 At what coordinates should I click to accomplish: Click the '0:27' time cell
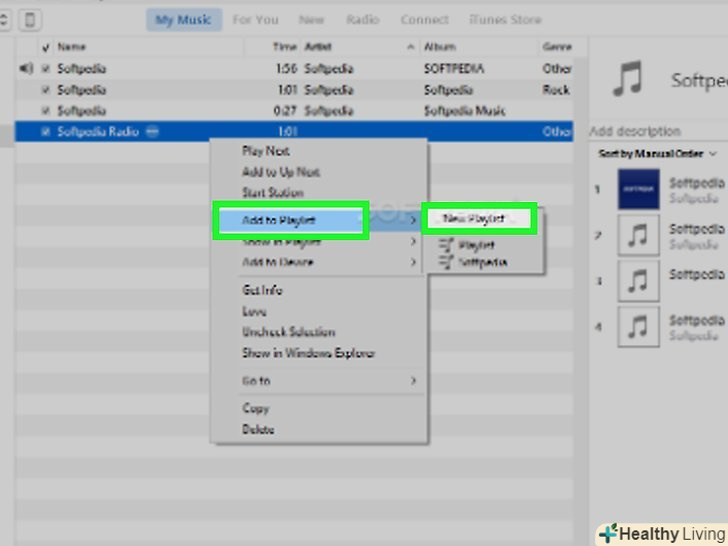(x=285, y=110)
